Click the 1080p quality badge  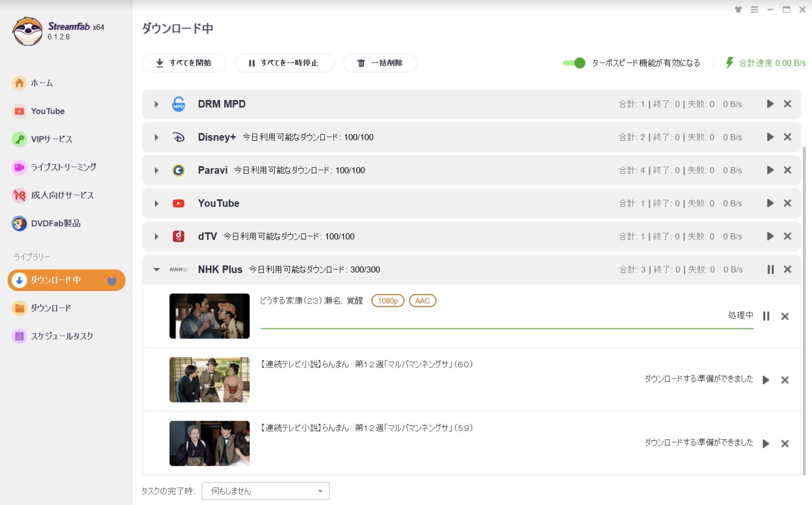(x=388, y=301)
